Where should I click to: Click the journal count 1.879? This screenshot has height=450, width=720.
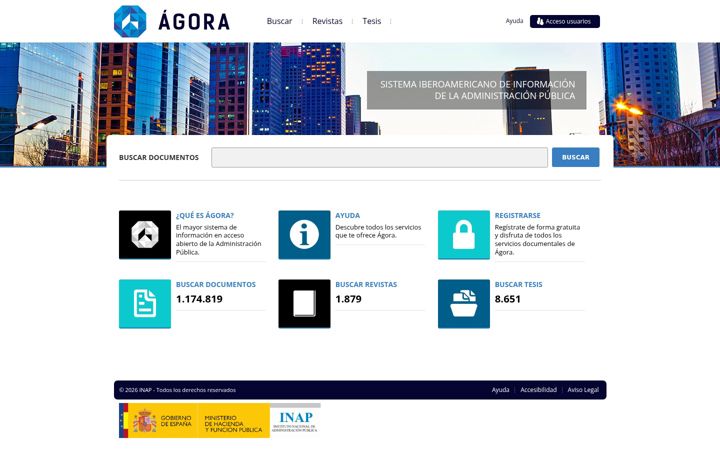(349, 299)
